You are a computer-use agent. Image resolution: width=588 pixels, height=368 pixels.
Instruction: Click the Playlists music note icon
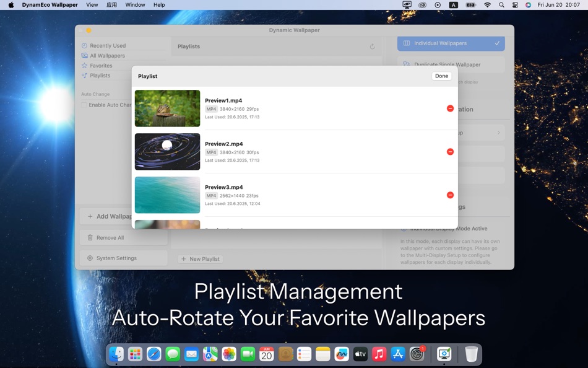click(x=84, y=76)
